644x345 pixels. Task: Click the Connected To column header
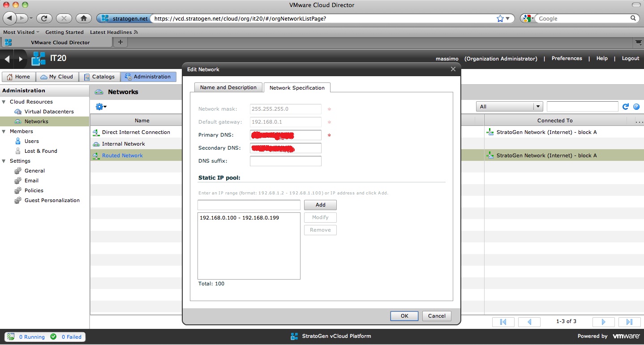[x=555, y=121]
